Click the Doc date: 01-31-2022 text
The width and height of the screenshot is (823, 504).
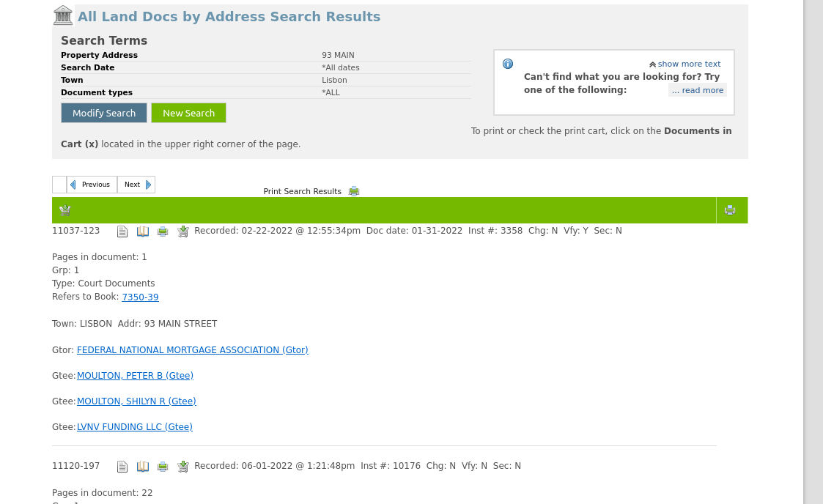[414, 231]
